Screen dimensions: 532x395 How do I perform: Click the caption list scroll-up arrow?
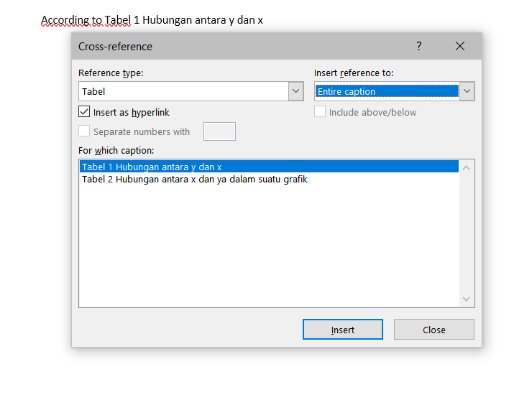click(467, 168)
